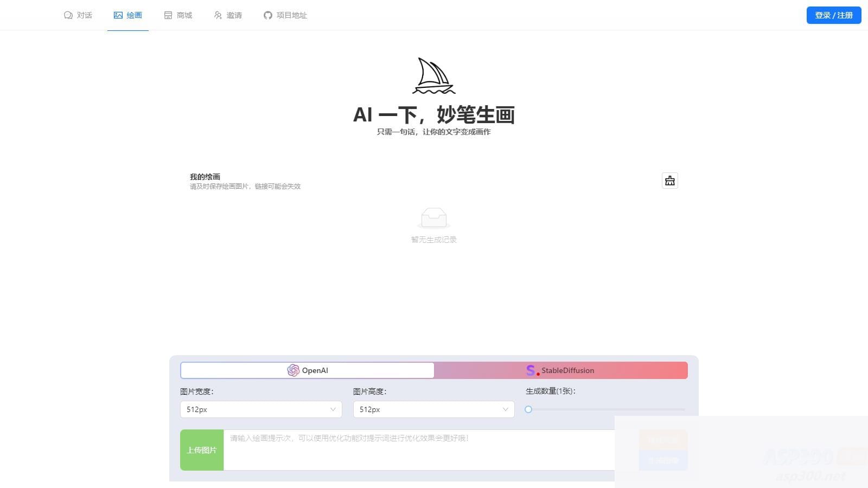This screenshot has height=488, width=868.
Task: Click the 生成数量 slider handle
Action: (528, 409)
